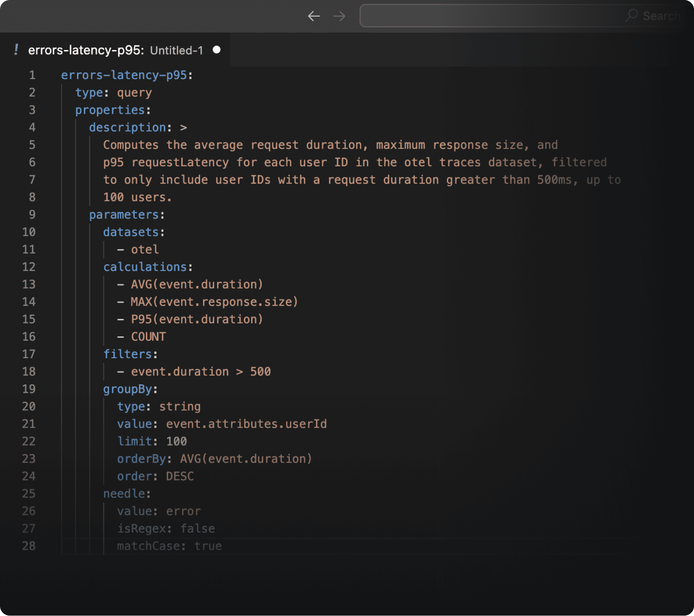Click the 'DESC' value after order

point(180,476)
